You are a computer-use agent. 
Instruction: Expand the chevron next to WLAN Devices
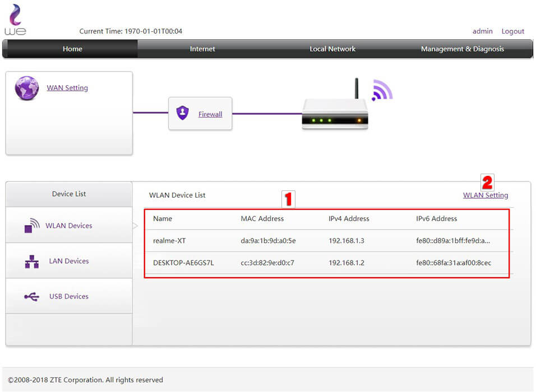click(x=135, y=225)
